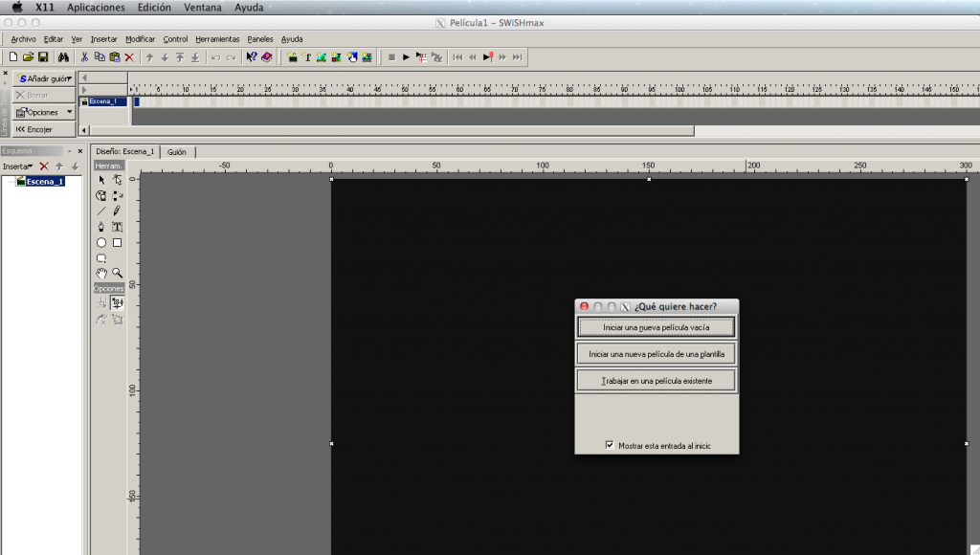
Task: Select the Motion Path tool
Action: [x=117, y=195]
